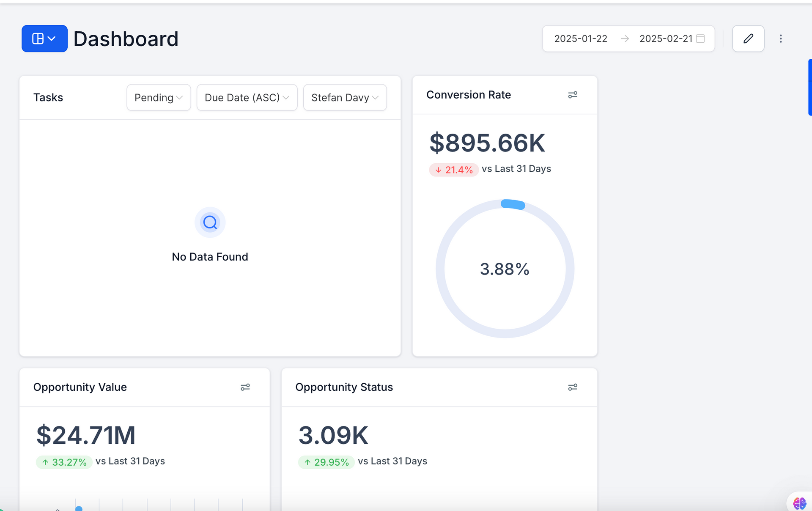Viewport: 812px width, 511px height.
Task: Click the 21.4% decrease badge
Action: tap(454, 170)
